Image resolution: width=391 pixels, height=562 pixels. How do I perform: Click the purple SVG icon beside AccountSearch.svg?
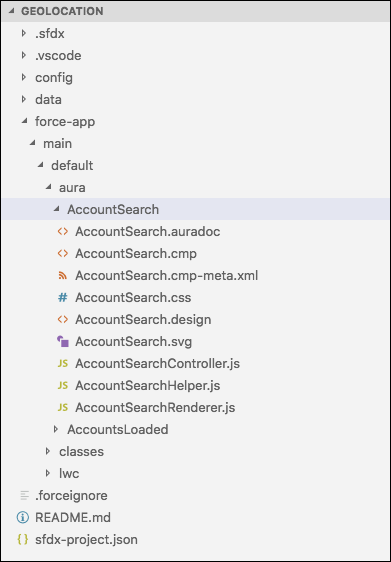63,342
